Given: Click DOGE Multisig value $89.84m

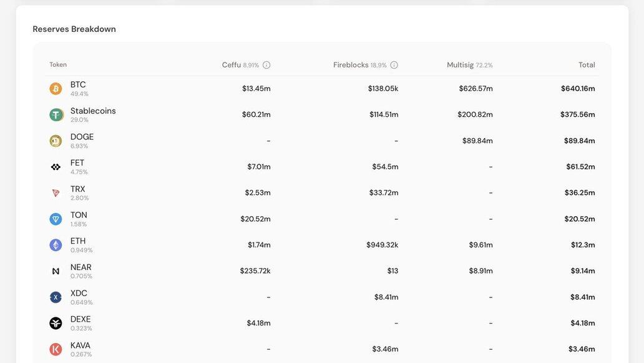Looking at the screenshot, I should tap(477, 141).
